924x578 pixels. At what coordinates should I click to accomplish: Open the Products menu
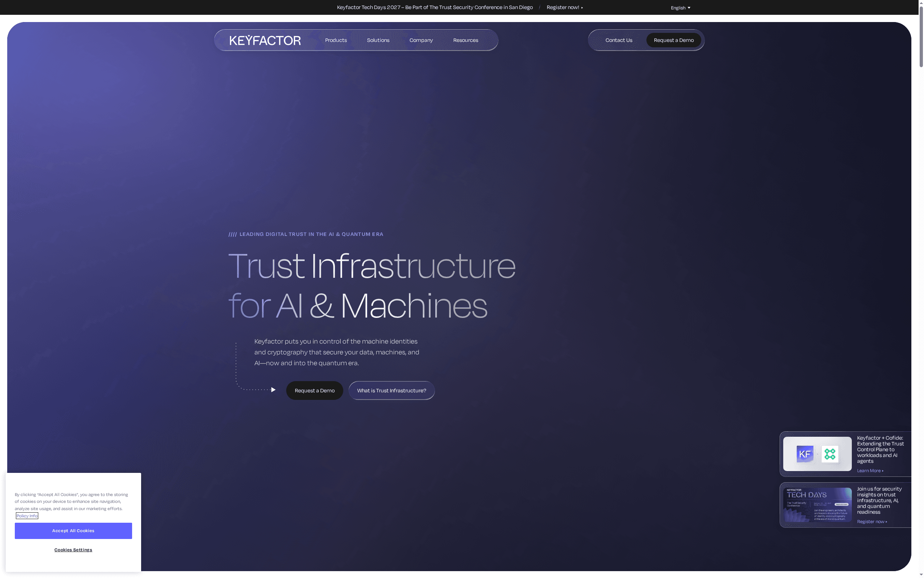[x=336, y=40]
